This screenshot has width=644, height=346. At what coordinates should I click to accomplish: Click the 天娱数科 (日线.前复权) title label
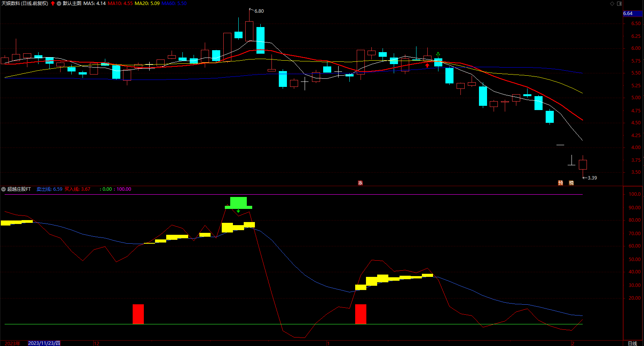pyautogui.click(x=25, y=3)
